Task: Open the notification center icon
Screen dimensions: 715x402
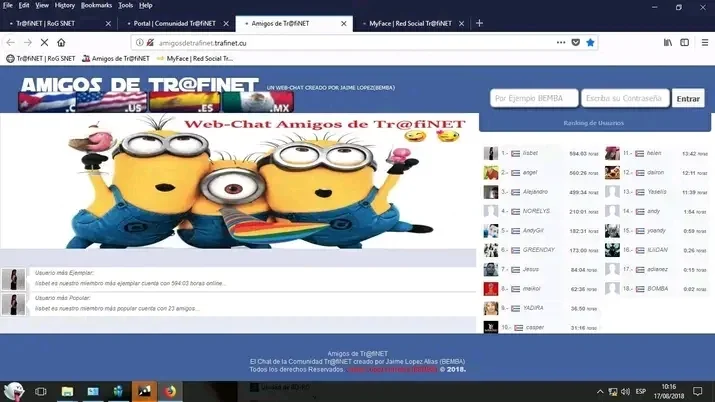Action: pos(698,391)
